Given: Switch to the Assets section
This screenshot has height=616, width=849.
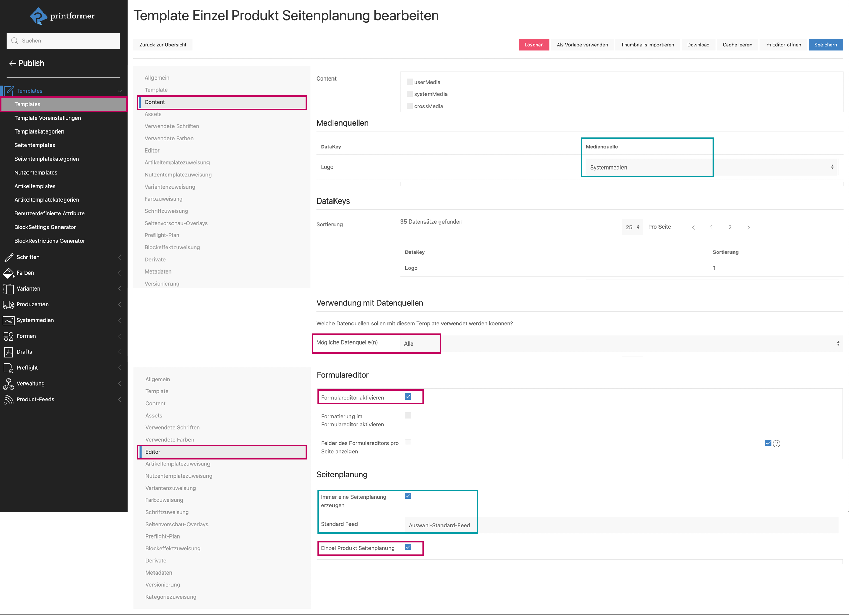Looking at the screenshot, I should 153,114.
